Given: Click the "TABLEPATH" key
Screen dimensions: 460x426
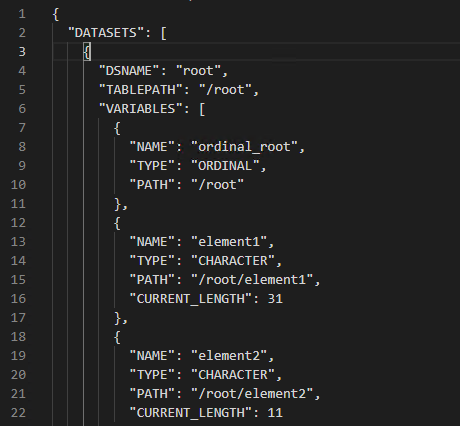Looking at the screenshot, I should [141, 90].
